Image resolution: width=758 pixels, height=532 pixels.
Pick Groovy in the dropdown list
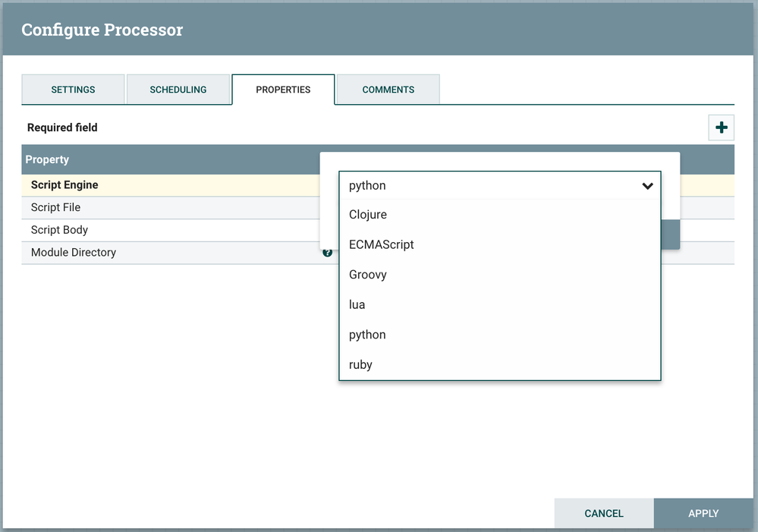(368, 275)
